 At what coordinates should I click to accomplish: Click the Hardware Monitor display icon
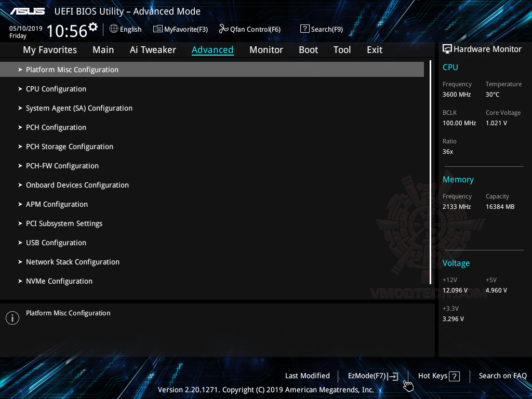(447, 49)
